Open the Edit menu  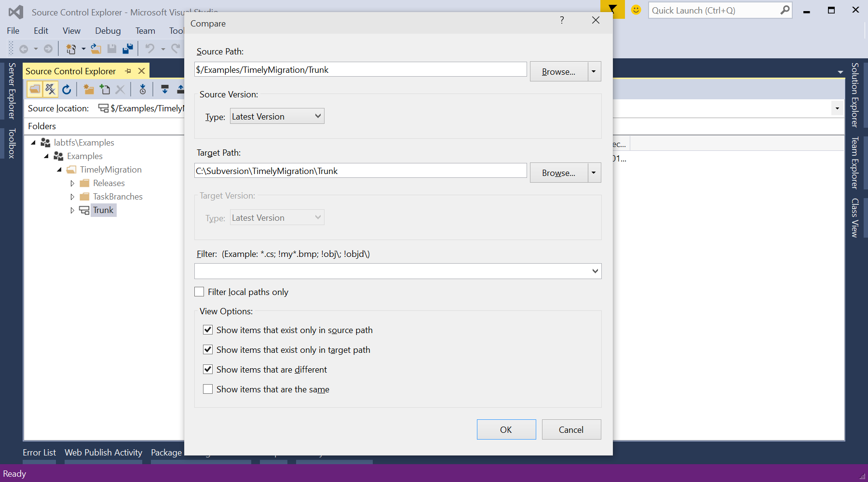click(x=41, y=30)
